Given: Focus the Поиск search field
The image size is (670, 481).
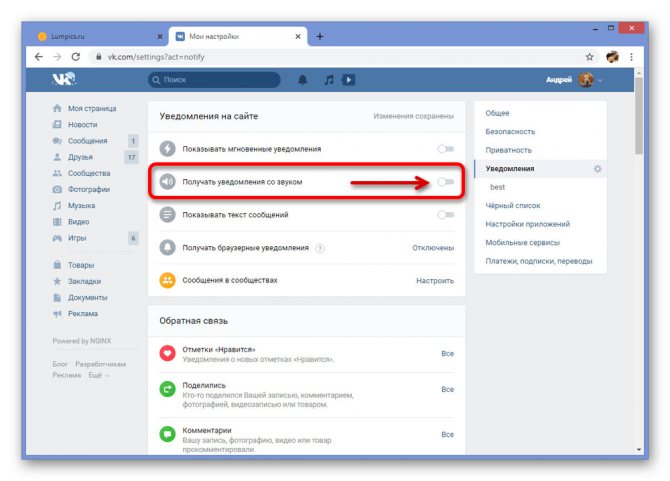Looking at the screenshot, I should point(215,80).
